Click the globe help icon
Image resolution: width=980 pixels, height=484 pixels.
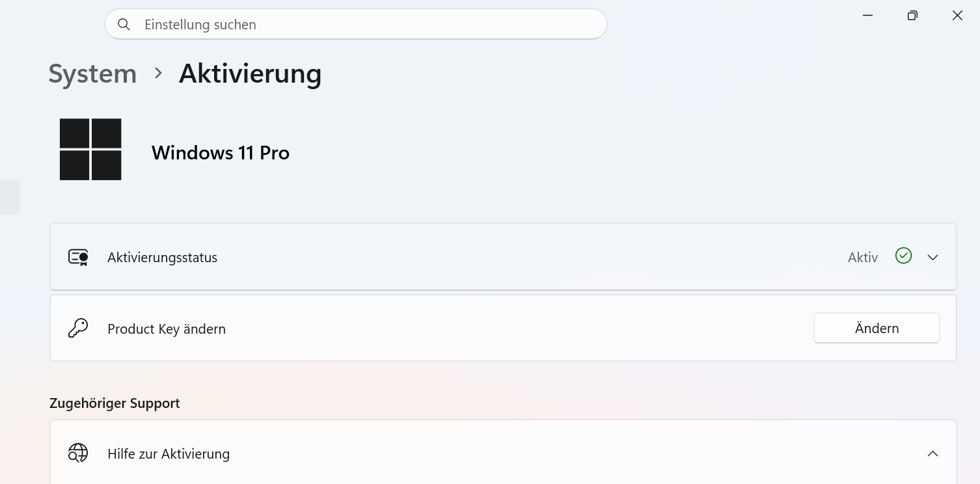click(78, 453)
